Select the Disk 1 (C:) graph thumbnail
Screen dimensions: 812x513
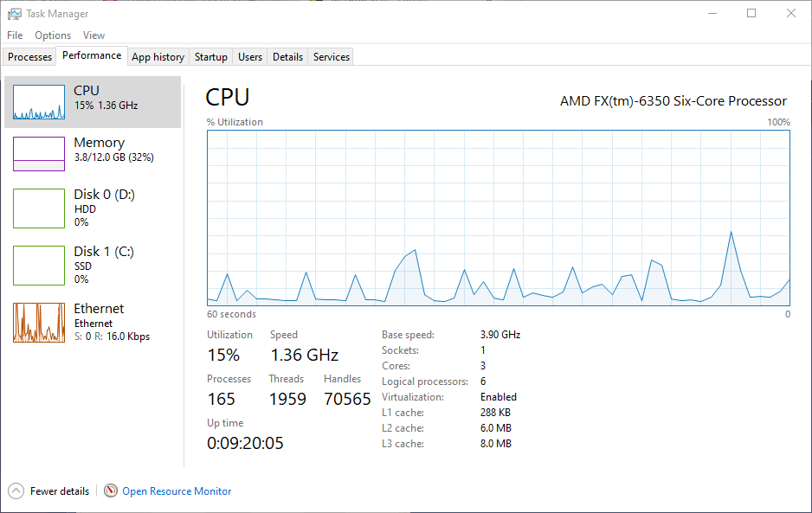point(39,265)
